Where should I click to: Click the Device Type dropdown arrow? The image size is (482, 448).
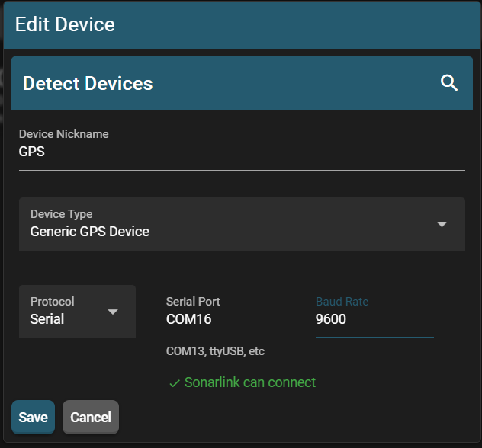(x=442, y=224)
